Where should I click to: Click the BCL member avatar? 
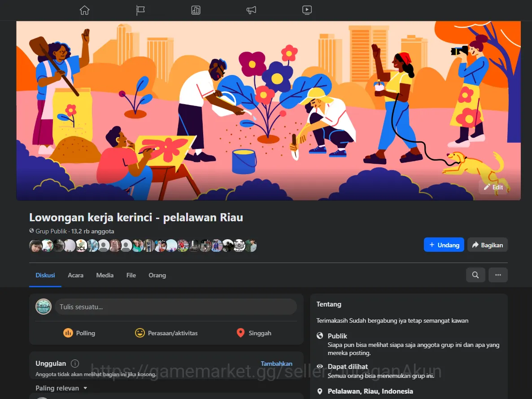[x=81, y=246]
